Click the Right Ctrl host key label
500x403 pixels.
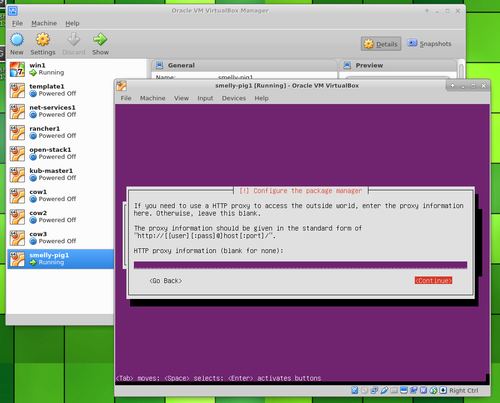pos(464,390)
